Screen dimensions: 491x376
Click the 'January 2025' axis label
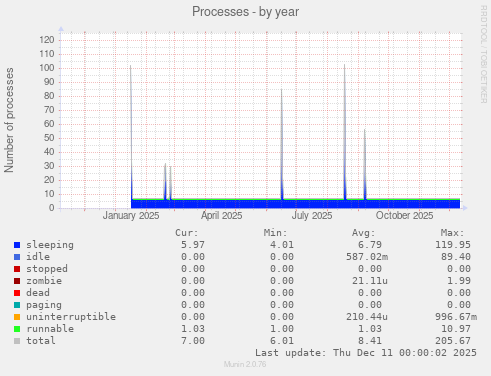(x=131, y=216)
